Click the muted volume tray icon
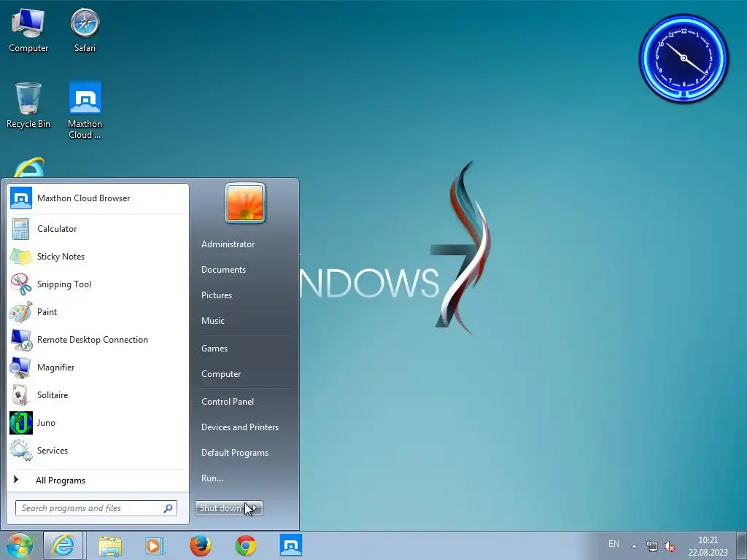The height and width of the screenshot is (560, 747). 670,546
